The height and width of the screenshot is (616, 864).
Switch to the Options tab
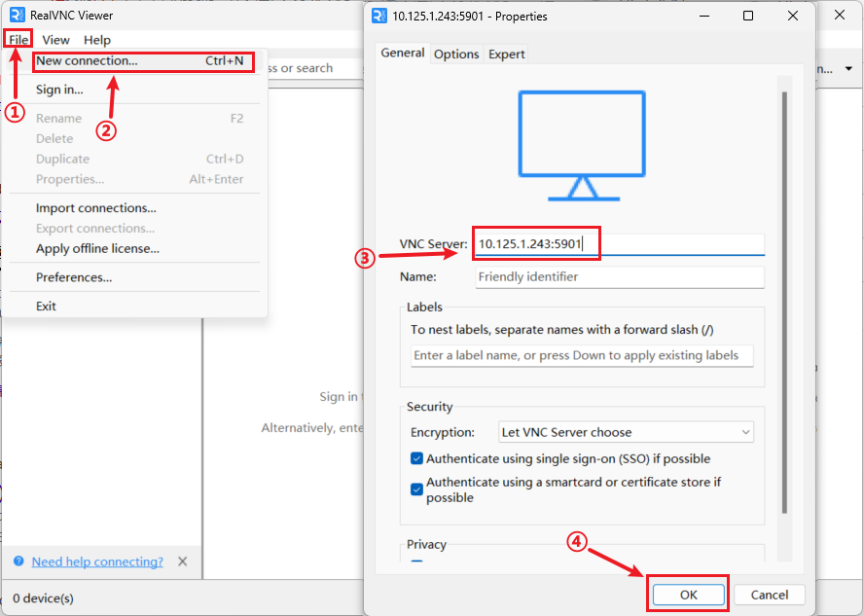[x=456, y=54]
